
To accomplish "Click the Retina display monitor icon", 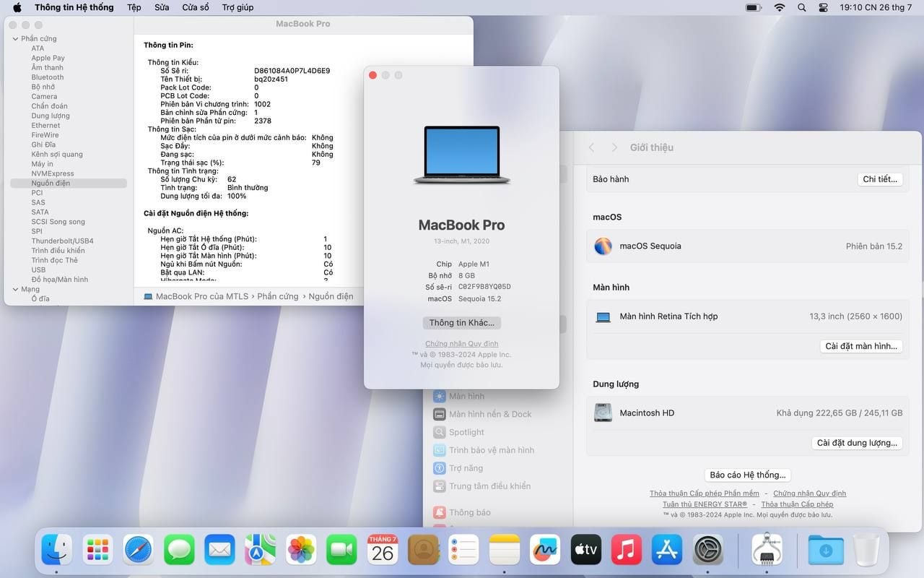I will [603, 316].
